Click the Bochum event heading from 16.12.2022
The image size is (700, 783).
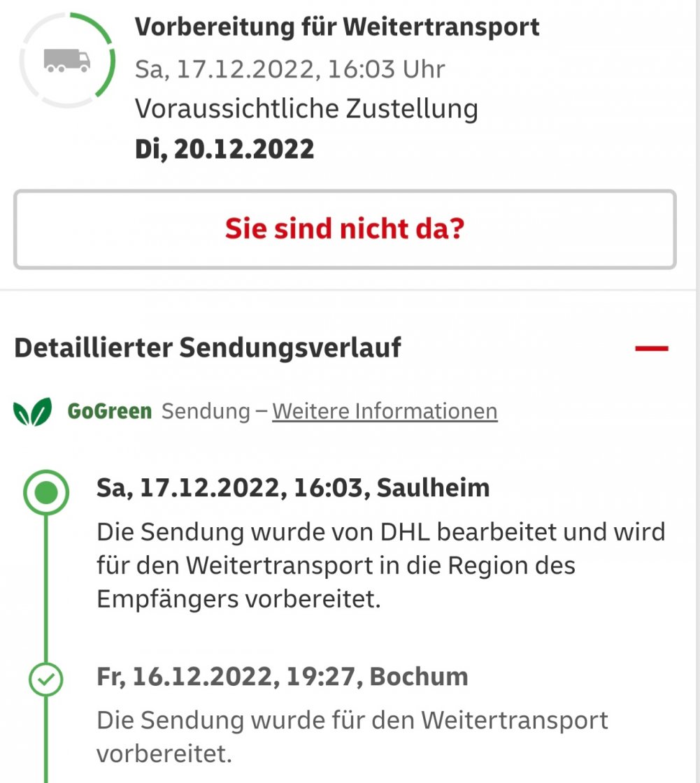click(282, 676)
